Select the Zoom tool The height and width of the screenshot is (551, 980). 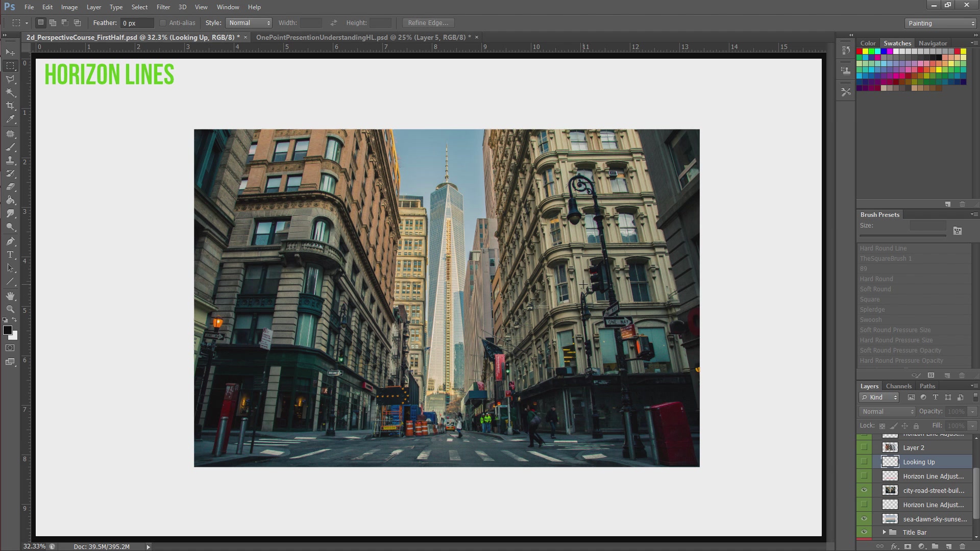[10, 309]
